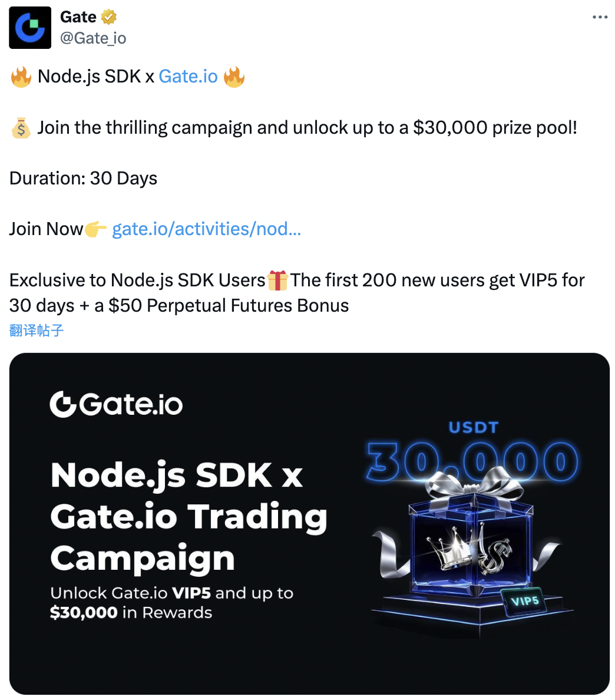Click the @Gate_io handle
Screen dimensions: 615x700
click(x=93, y=38)
